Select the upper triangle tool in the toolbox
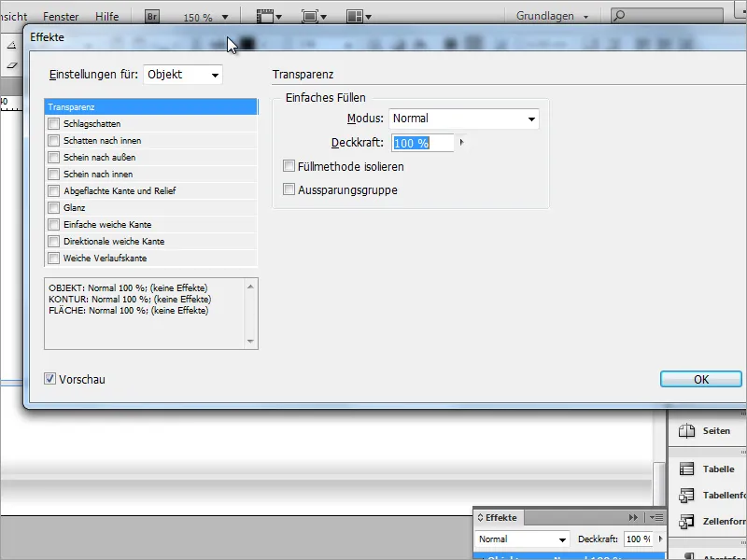This screenshot has width=747, height=560. 12,45
